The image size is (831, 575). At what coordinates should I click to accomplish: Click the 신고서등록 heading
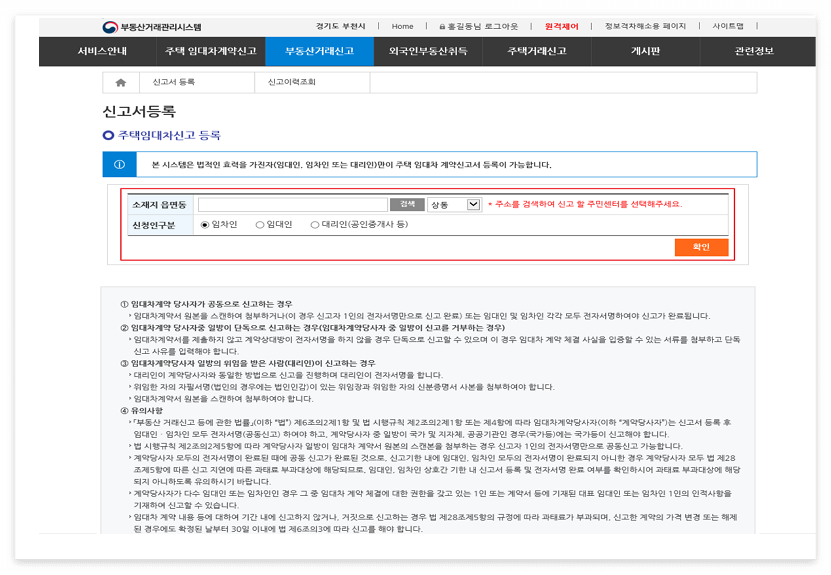coord(139,111)
